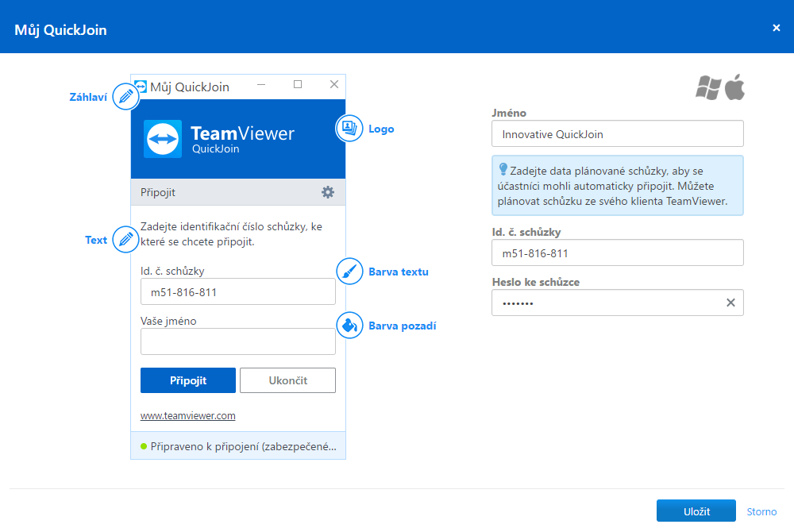The width and height of the screenshot is (794, 532).
Task: Click the preview window minimize button
Action: pos(261,84)
